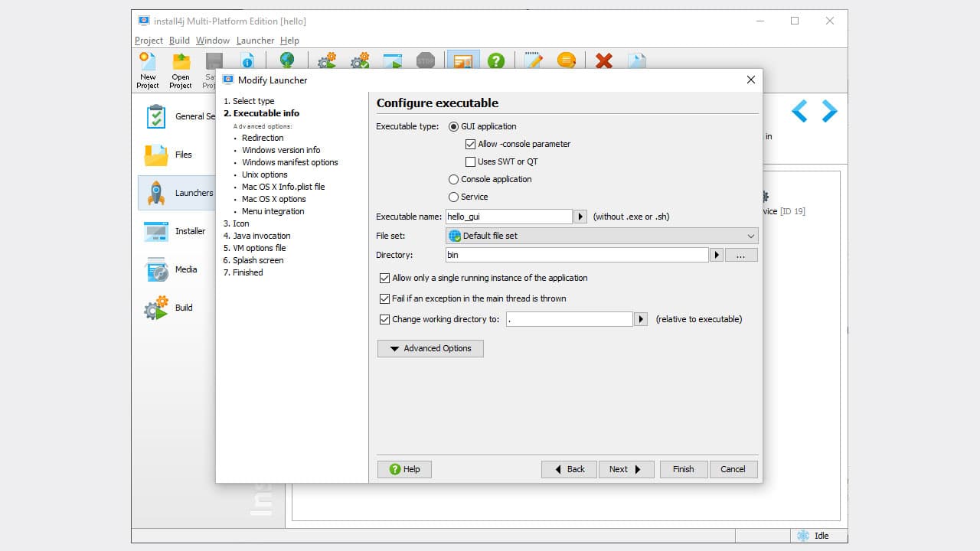
Task: Expand the Advanced Options section
Action: 430,348
